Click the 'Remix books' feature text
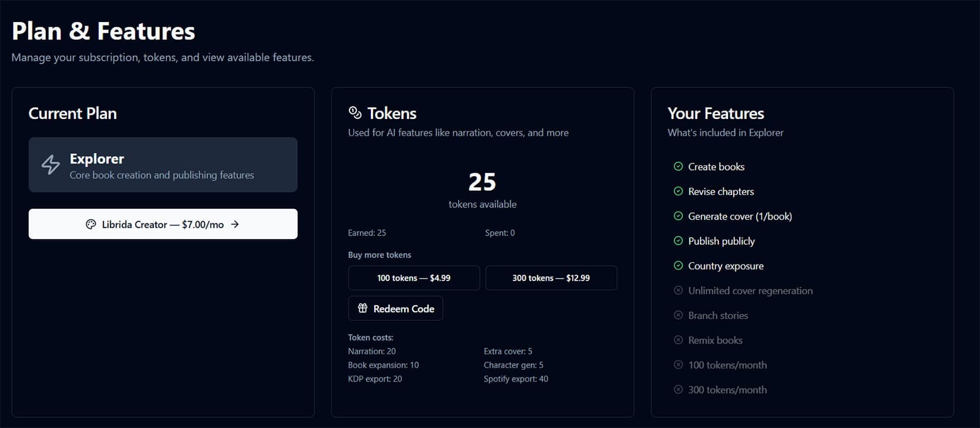980x428 pixels. [715, 340]
